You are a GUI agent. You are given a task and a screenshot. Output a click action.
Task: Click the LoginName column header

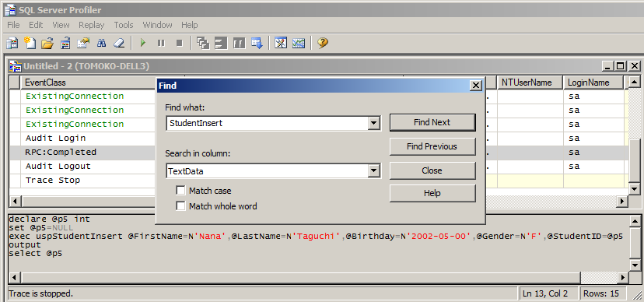(594, 83)
